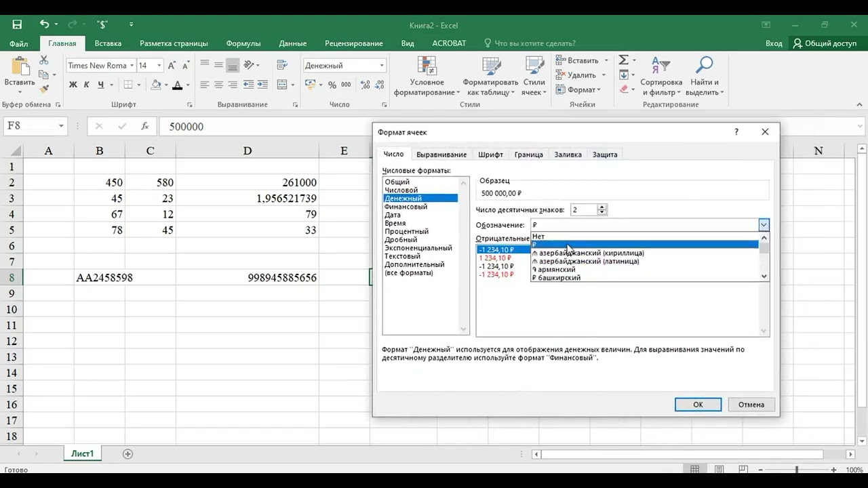Open Сортировка и фильтр dropdown
This screenshot has width=868, height=488.
click(x=660, y=87)
